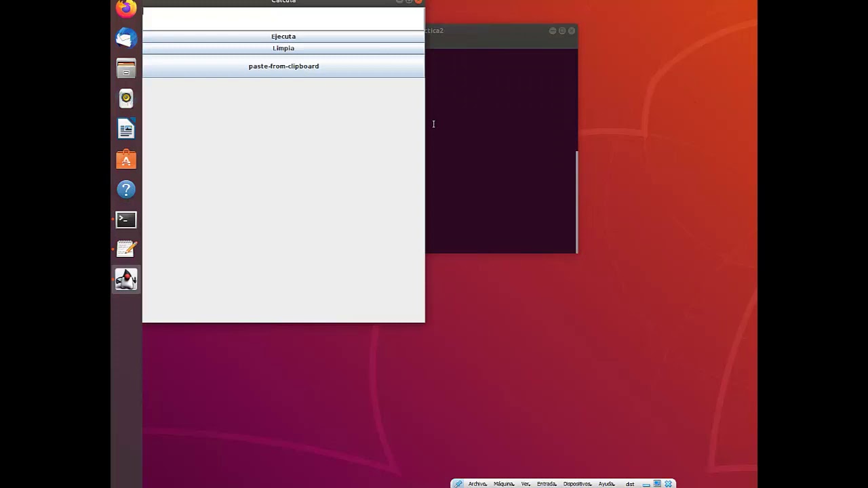Open the VirtualBox Máquina menu
The height and width of the screenshot is (488, 868).
[504, 484]
